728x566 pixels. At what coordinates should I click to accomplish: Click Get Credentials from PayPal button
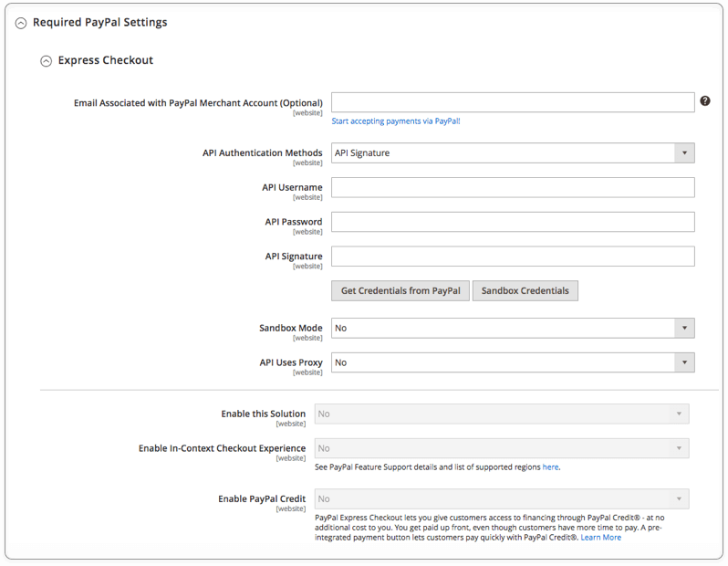coord(400,291)
